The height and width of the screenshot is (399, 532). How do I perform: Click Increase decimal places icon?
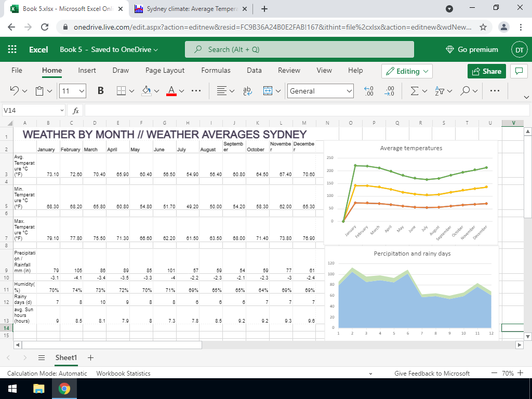tap(369, 91)
